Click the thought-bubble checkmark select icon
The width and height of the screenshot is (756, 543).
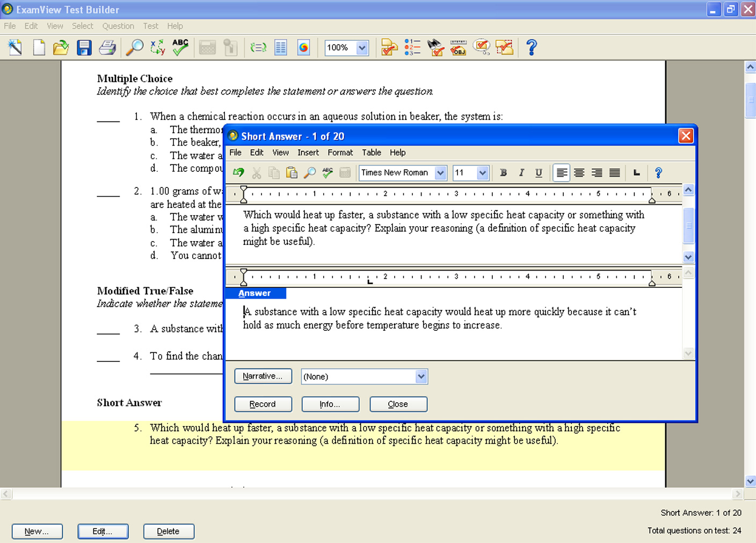tap(482, 47)
